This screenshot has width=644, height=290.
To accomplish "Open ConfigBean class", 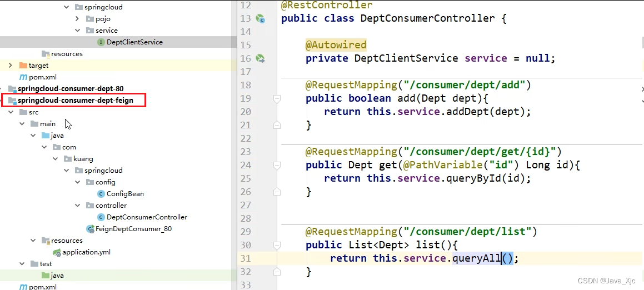I will coord(125,193).
